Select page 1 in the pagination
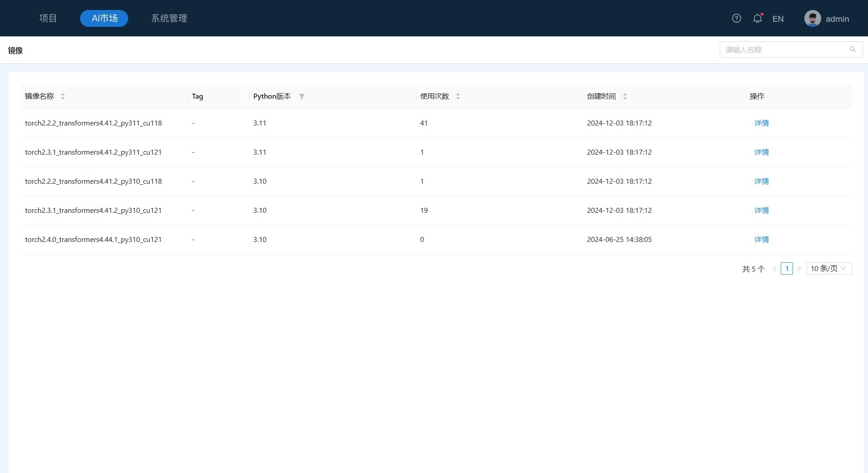 (787, 269)
